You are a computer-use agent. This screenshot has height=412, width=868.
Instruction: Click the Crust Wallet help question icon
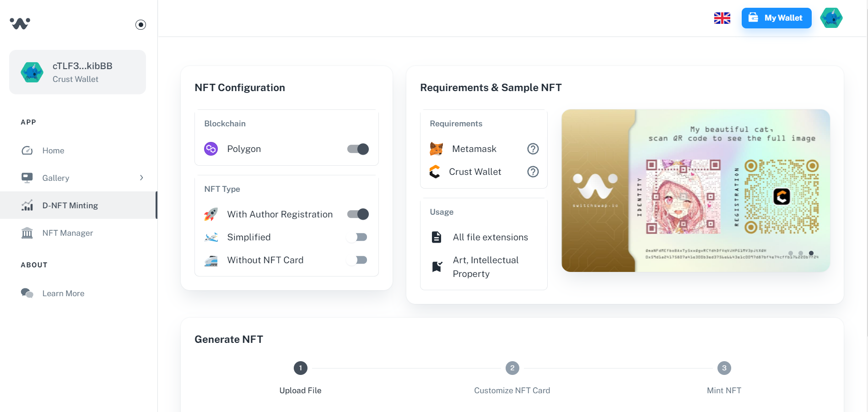coord(533,172)
